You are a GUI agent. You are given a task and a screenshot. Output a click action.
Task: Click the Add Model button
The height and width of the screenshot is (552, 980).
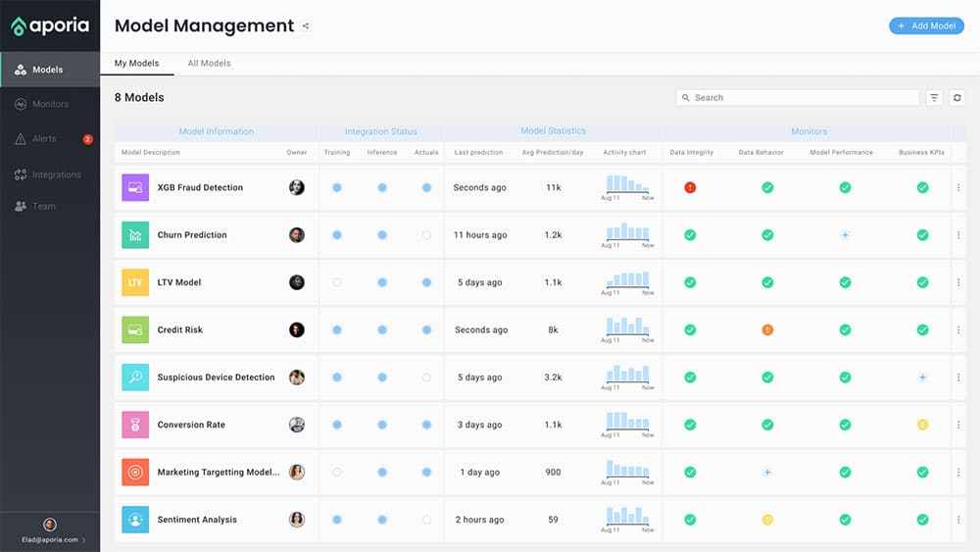(x=926, y=25)
